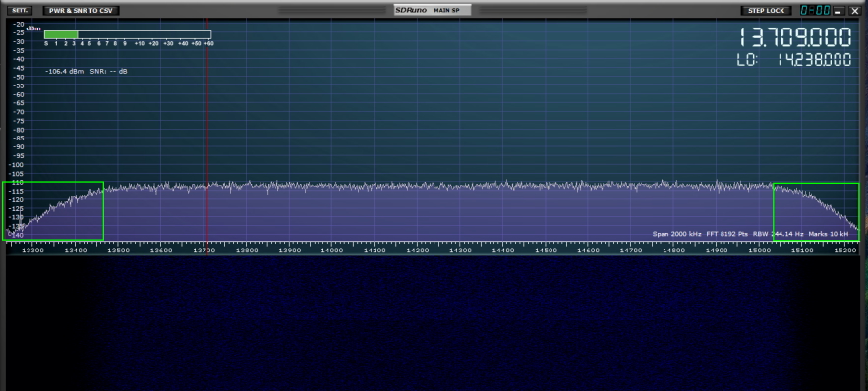This screenshot has width=868, height=391.
Task: Click inside the right green roll-off highlight box
Action: point(816,212)
